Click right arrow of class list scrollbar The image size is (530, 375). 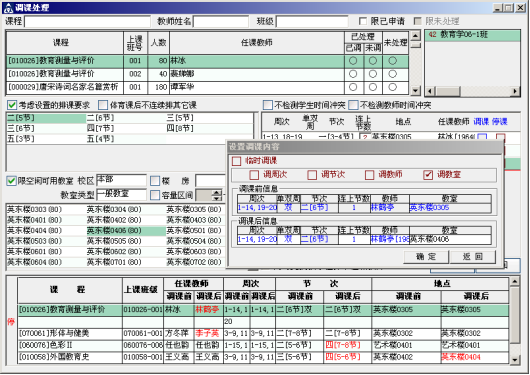[515, 91]
